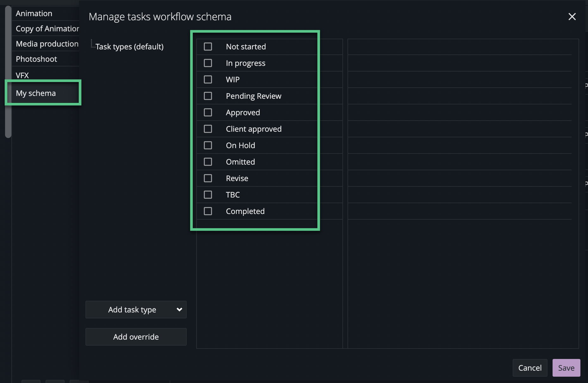Close the workflow schema dialog
This screenshot has width=588, height=383.
(572, 16)
